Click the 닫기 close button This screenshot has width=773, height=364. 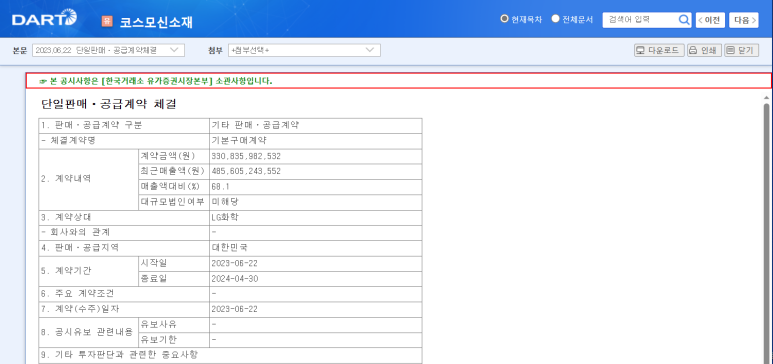click(741, 50)
